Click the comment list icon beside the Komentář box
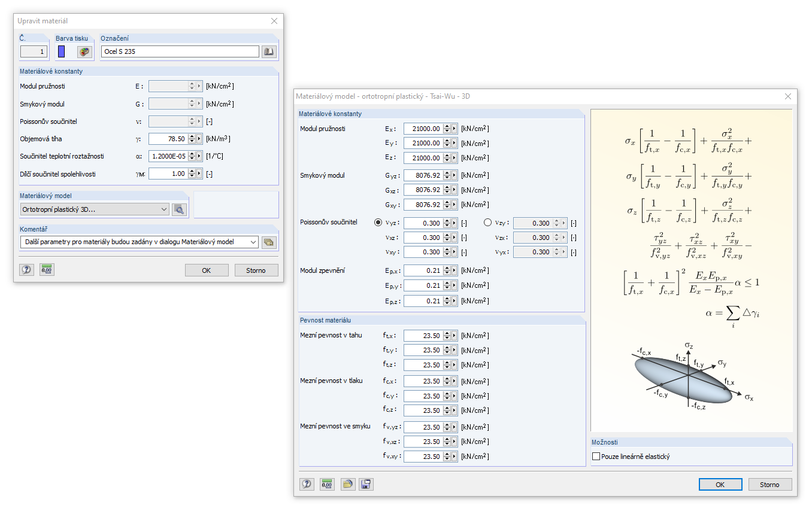Image resolution: width=812 pixels, height=511 pixels. click(269, 242)
